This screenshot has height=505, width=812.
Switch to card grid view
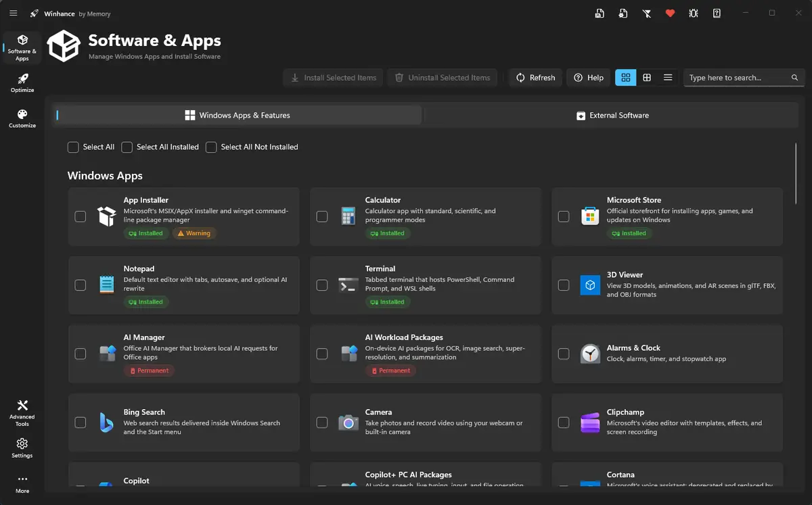coord(626,78)
